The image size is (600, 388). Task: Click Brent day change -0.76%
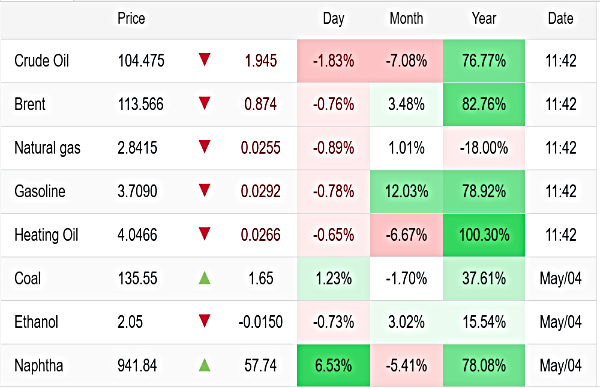(x=333, y=104)
